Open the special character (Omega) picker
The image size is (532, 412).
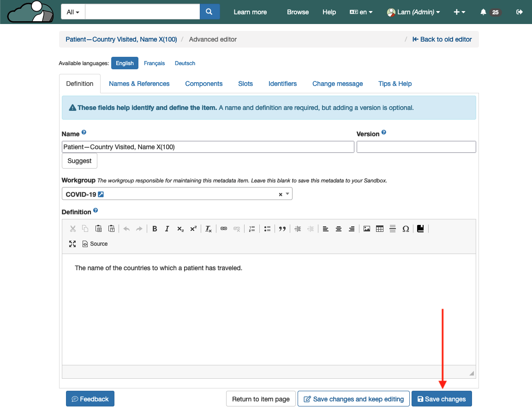(x=406, y=229)
